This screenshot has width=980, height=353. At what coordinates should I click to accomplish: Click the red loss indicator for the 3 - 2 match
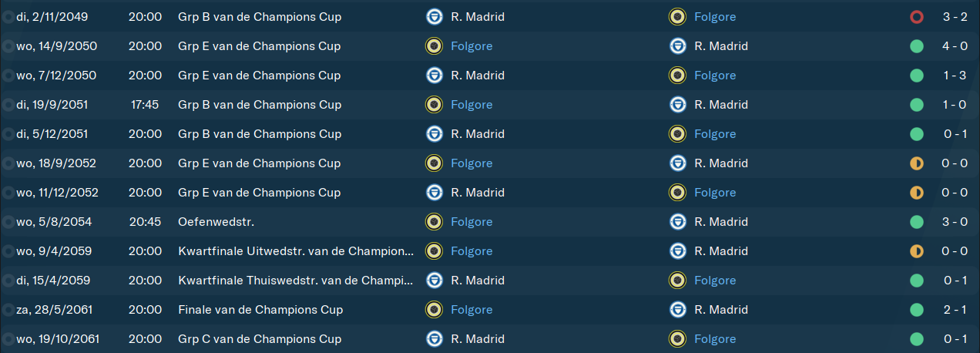coord(916,17)
